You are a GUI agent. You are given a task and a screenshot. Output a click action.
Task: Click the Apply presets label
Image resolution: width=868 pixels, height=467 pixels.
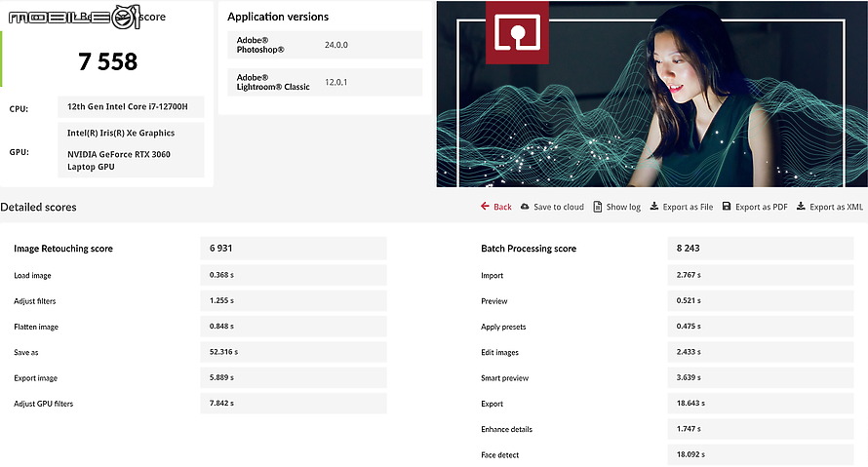tap(503, 327)
